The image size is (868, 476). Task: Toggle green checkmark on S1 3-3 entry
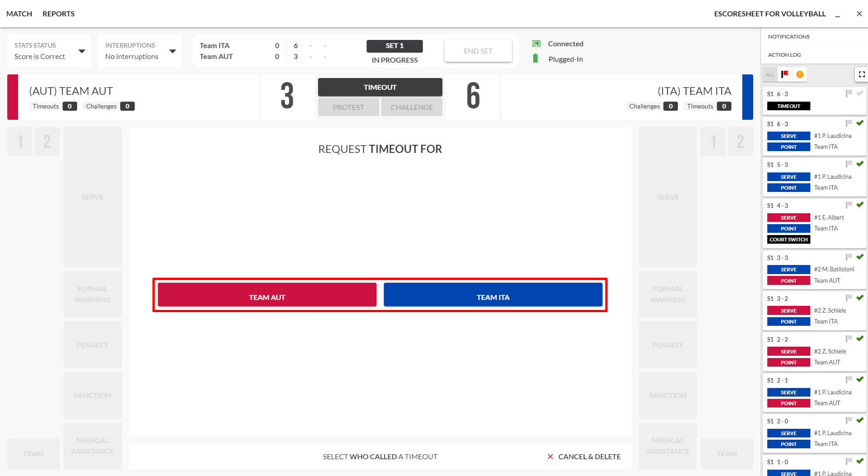(860, 257)
